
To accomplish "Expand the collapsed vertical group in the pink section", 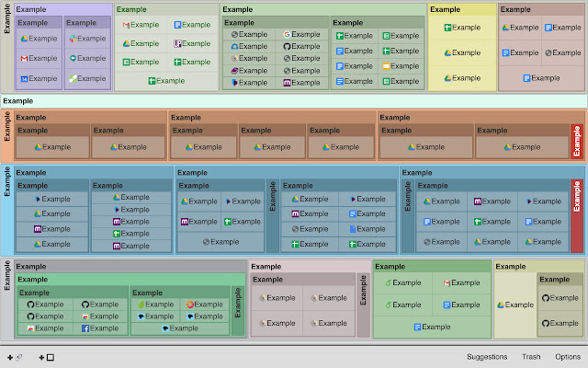I will coord(363,305).
